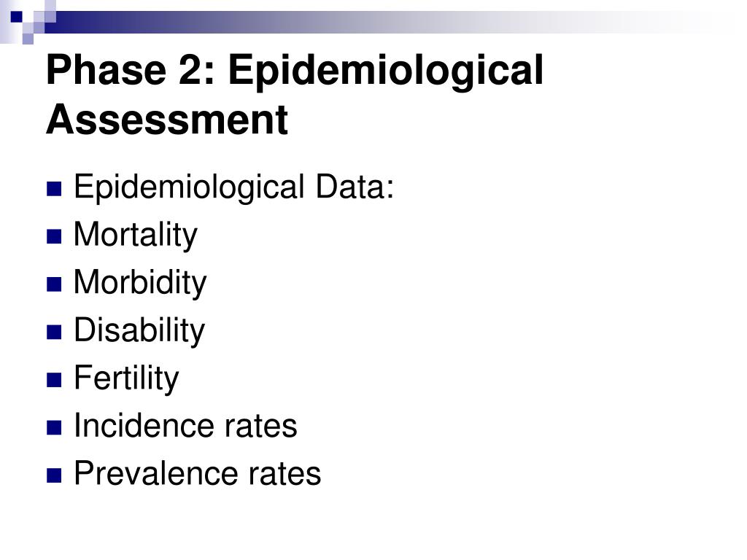This screenshot has height=560, width=747.
Task: Click the bullet next to Mortality
Action: click(x=54, y=237)
